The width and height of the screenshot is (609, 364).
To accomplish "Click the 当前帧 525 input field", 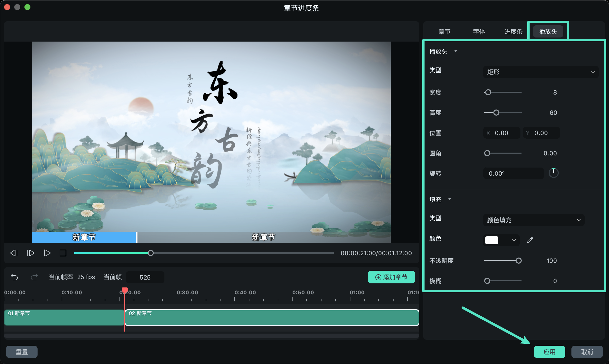I will pyautogui.click(x=145, y=277).
